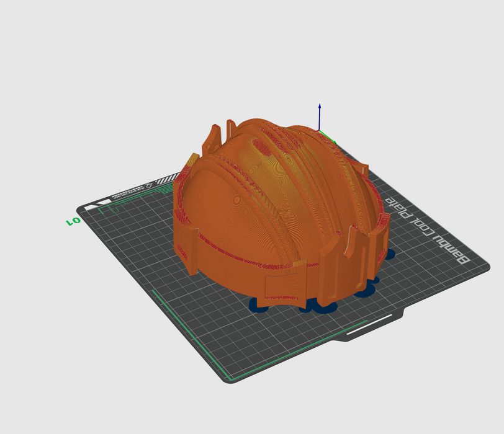Click the green Y-axis arrow
The height and width of the screenshot is (434, 504).
328,136
